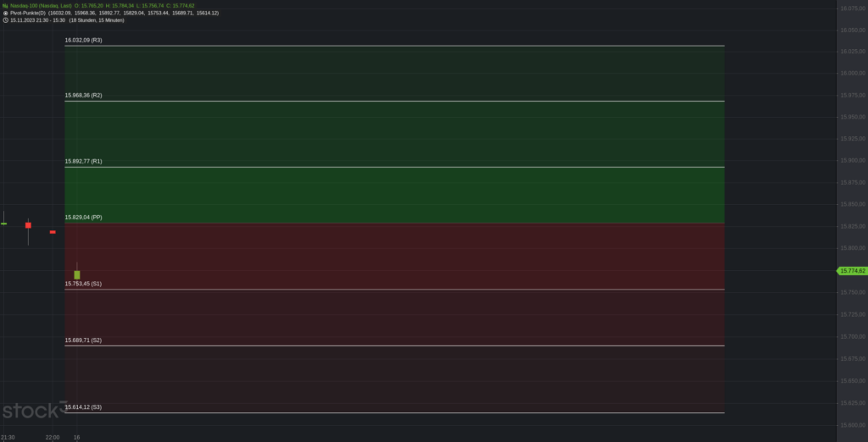Click the clock icon next to date range
This screenshot has height=442, width=868.
5,20
